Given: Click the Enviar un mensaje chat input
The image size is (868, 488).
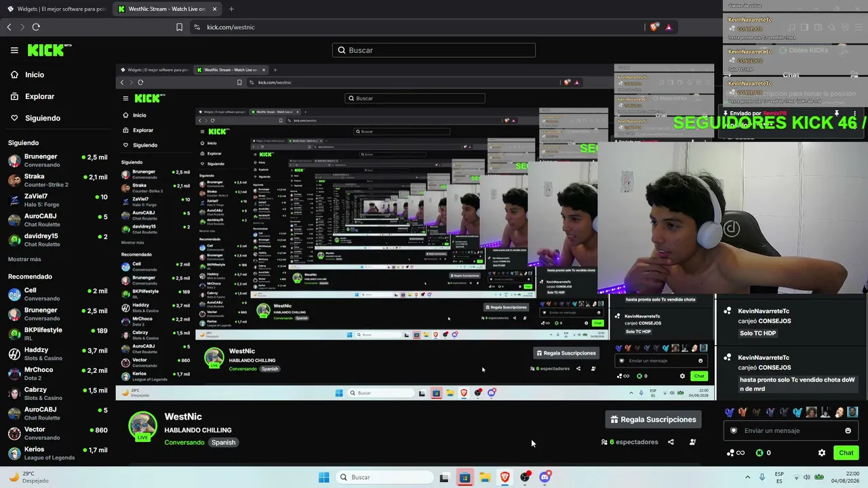Looking at the screenshot, I should (791, 430).
